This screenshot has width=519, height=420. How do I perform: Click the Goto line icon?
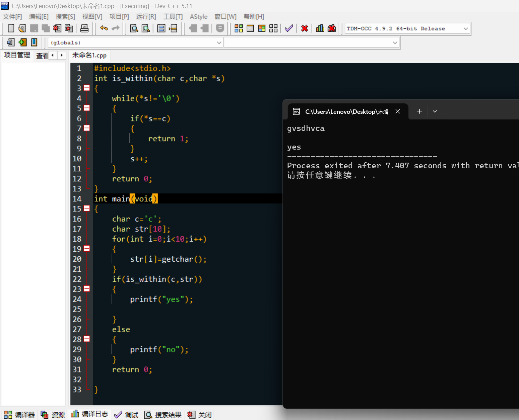[x=173, y=28]
